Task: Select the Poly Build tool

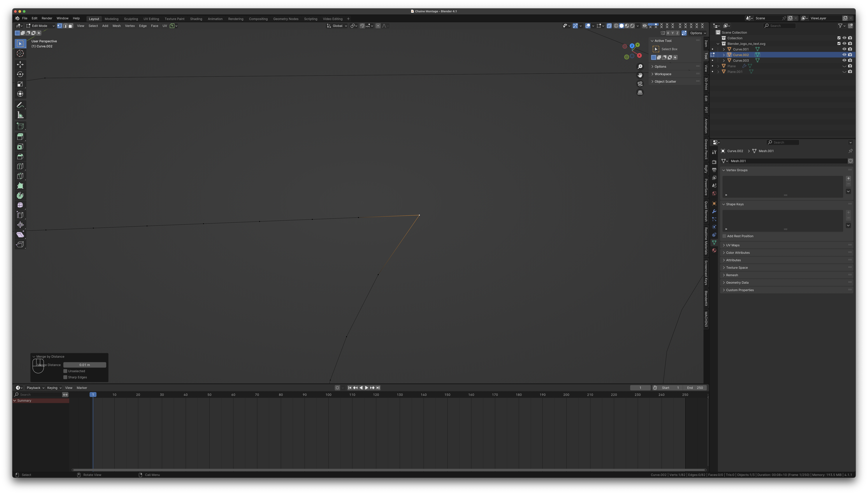Action: 20,186
